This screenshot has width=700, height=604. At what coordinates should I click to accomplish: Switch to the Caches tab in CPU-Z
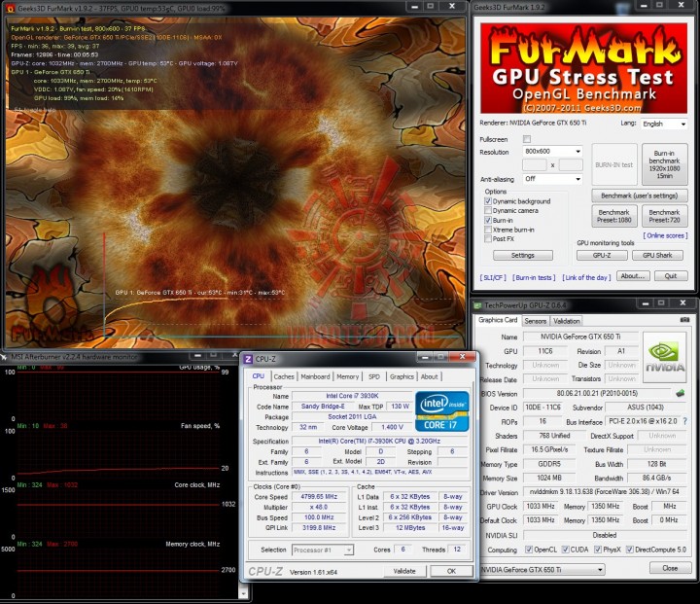(x=284, y=376)
